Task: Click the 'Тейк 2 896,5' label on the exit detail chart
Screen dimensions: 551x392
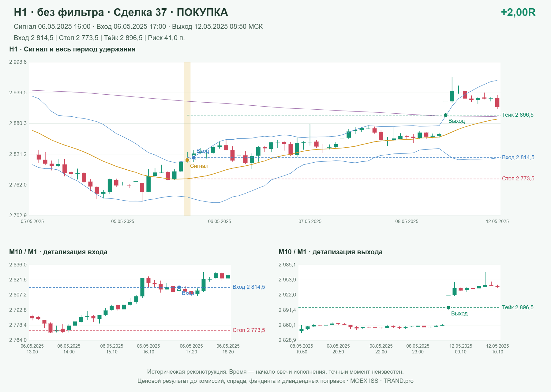Action: (518, 307)
